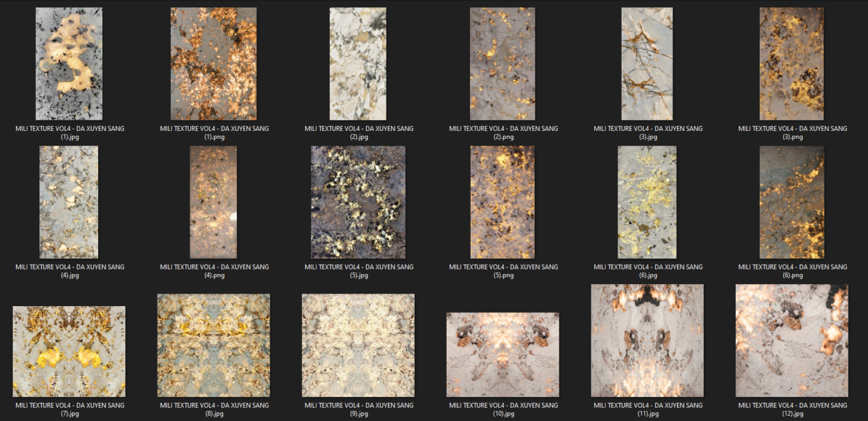This screenshot has width=868, height=421.
Task: Click file name ending in (1).png
Action: click(214, 132)
